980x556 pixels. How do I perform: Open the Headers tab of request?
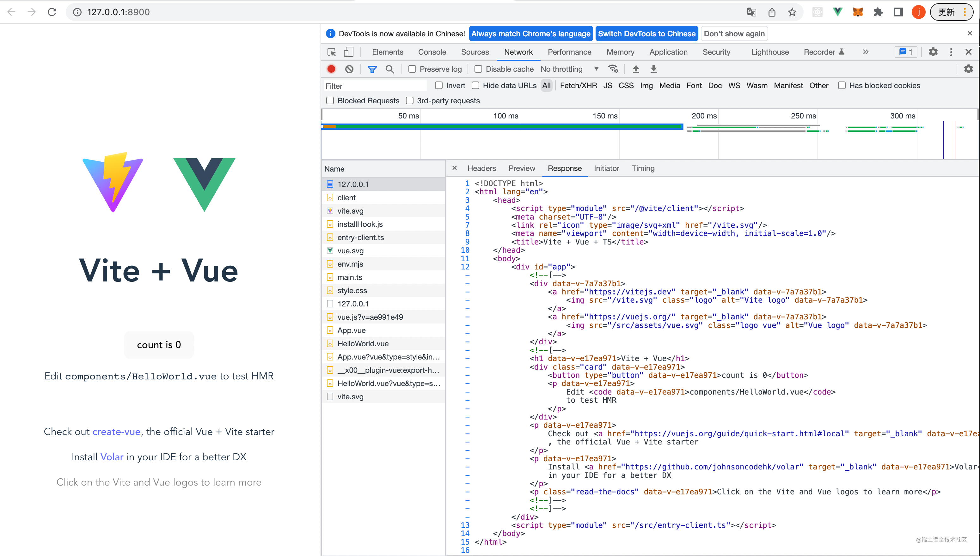pos(481,168)
